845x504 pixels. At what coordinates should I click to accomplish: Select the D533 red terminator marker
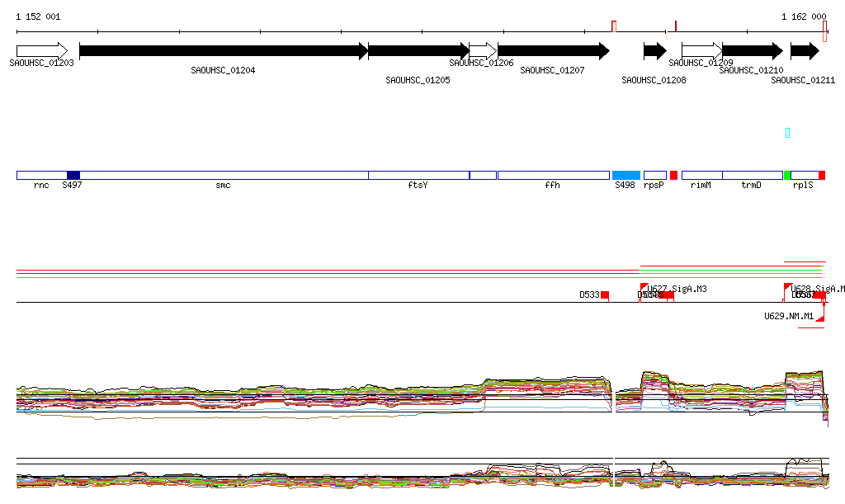tap(605, 294)
